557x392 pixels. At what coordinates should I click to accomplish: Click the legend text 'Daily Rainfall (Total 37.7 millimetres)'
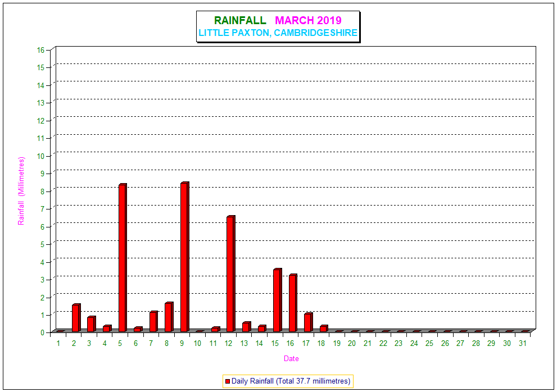[x=291, y=381]
